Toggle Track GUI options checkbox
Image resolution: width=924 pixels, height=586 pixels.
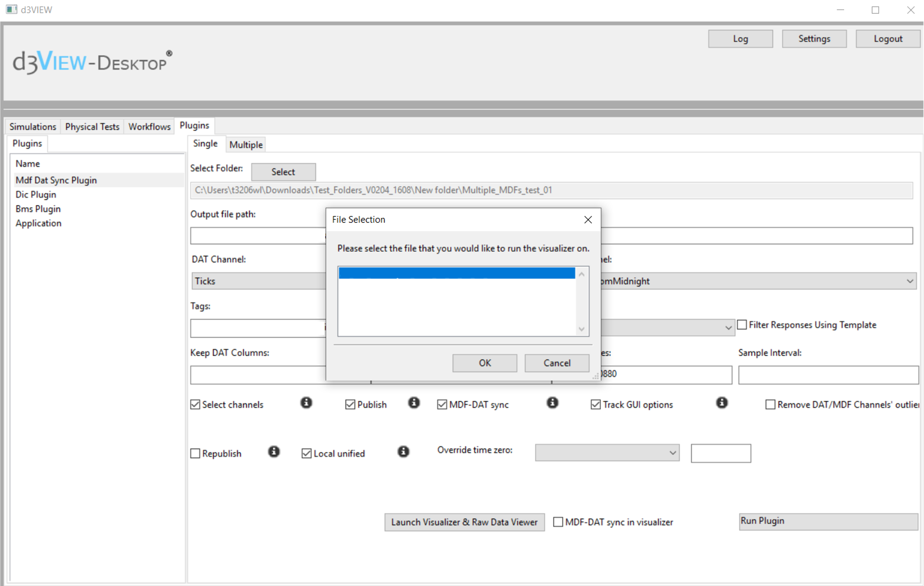(x=596, y=404)
